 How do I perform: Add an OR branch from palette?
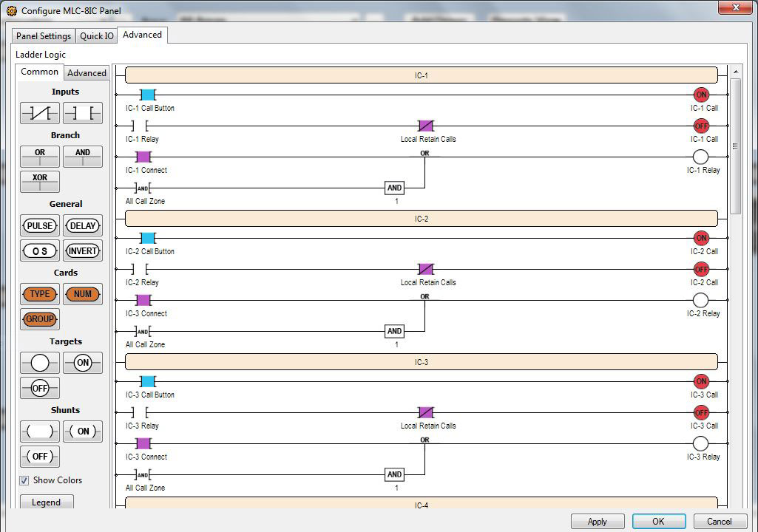click(40, 157)
